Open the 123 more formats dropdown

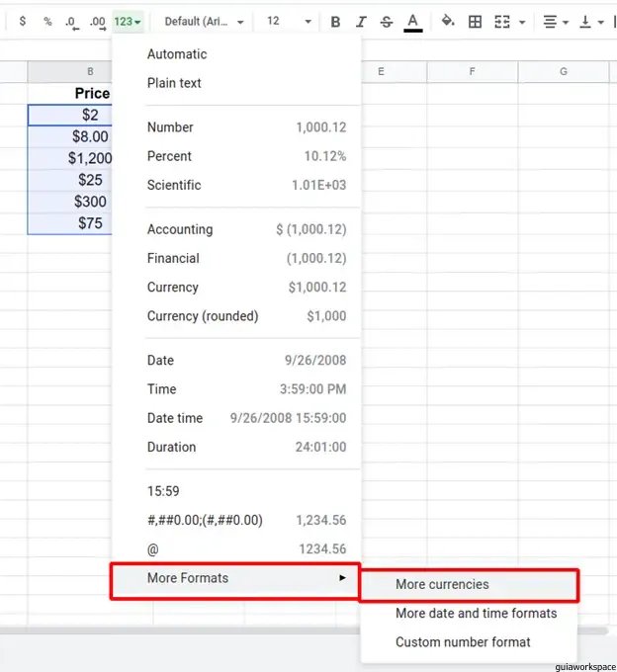tap(128, 22)
